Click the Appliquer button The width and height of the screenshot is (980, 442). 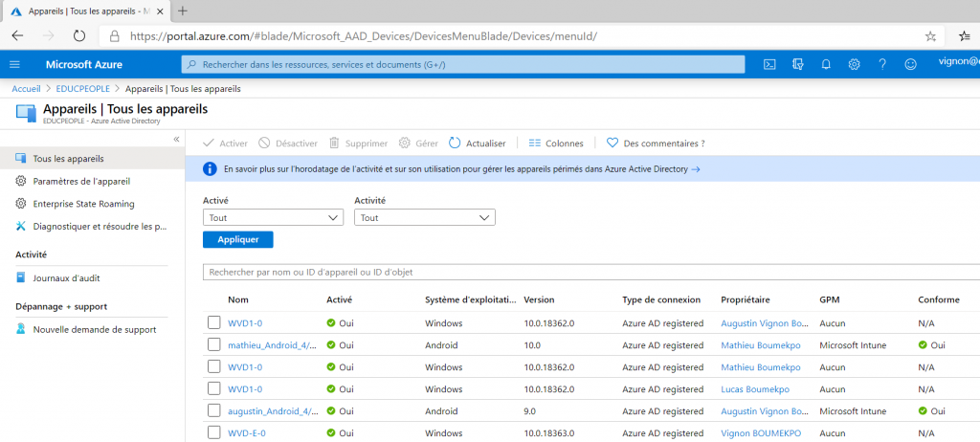(x=237, y=239)
